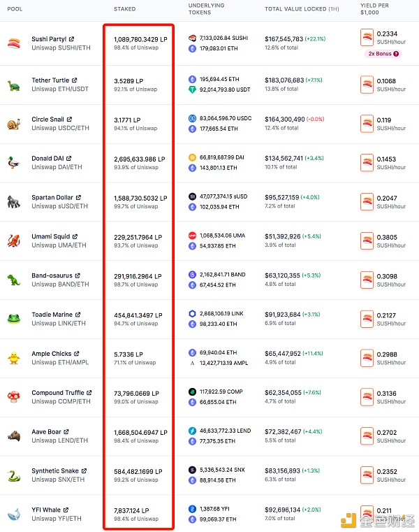Open the Synthetic Snake pool link

tap(55, 471)
